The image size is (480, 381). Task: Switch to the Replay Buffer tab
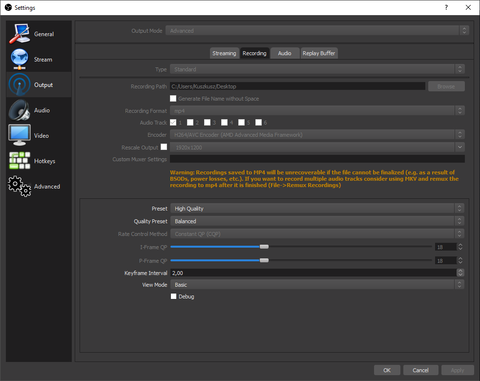pos(319,53)
